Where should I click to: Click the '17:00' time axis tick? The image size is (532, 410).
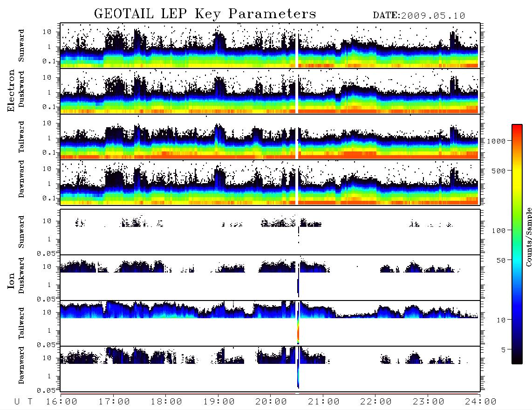[114, 402]
